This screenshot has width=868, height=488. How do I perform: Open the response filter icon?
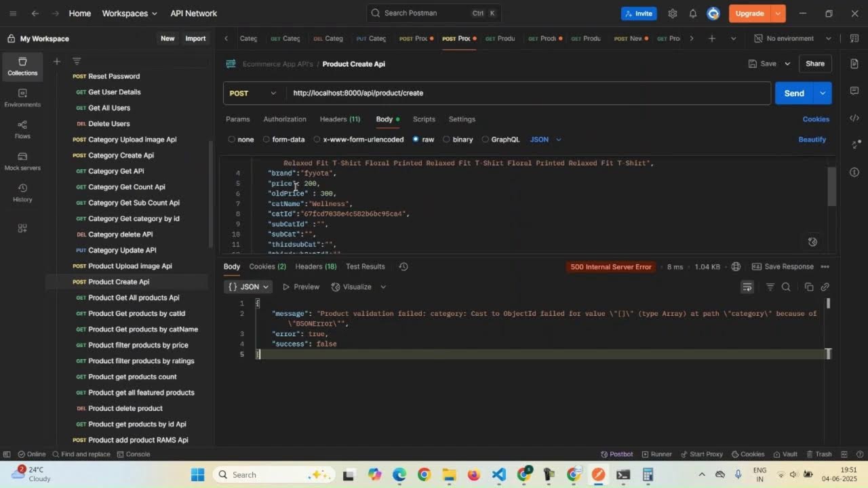(x=770, y=287)
